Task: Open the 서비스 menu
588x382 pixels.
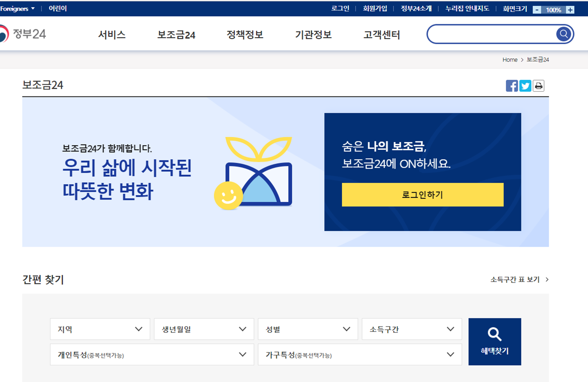Action: (112, 35)
